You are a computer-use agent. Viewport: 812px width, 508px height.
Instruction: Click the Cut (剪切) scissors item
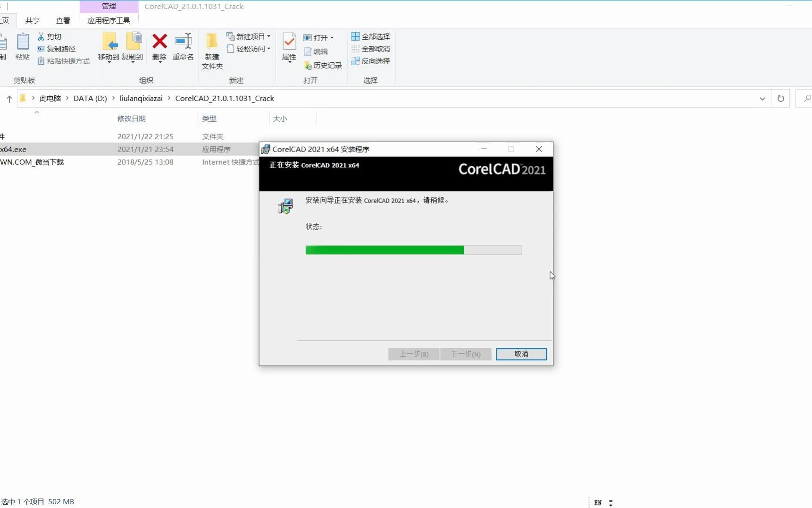(x=50, y=36)
